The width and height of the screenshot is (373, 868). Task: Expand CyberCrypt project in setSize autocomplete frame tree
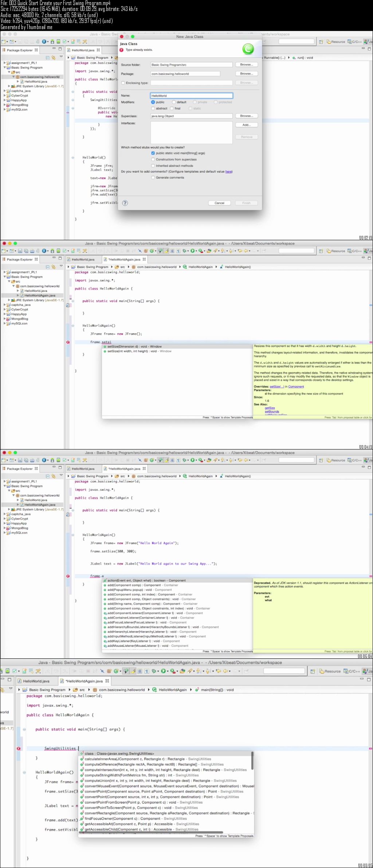coord(5,310)
